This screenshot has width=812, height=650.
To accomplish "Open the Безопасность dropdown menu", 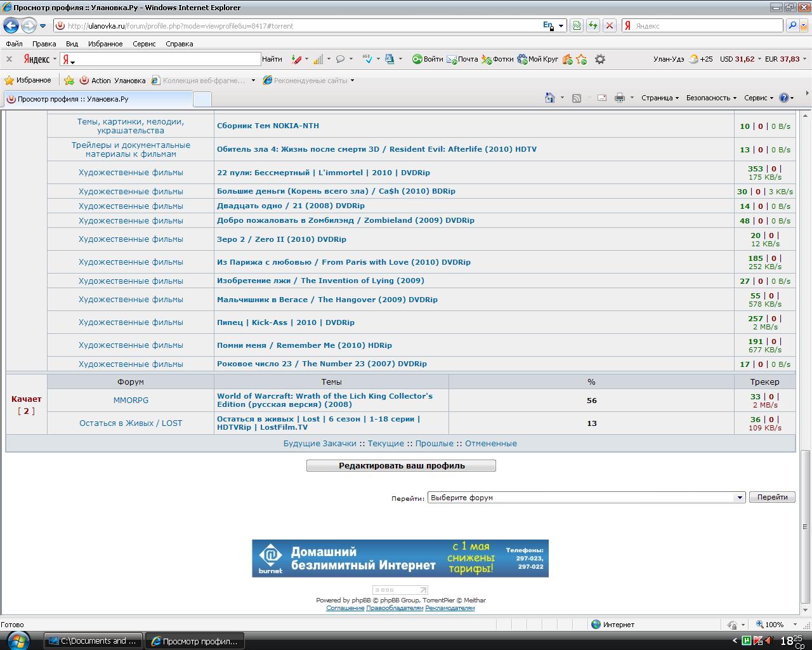I will point(711,98).
